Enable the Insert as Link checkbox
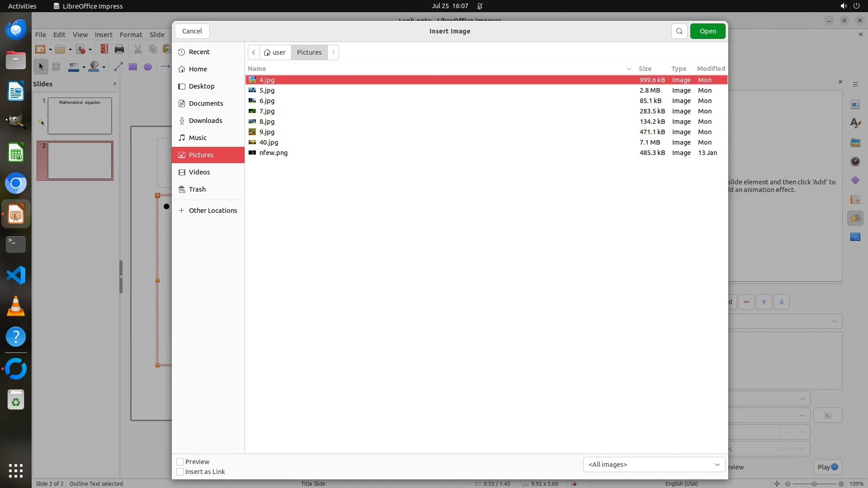Screen dimensions: 868x488 (180, 472)
